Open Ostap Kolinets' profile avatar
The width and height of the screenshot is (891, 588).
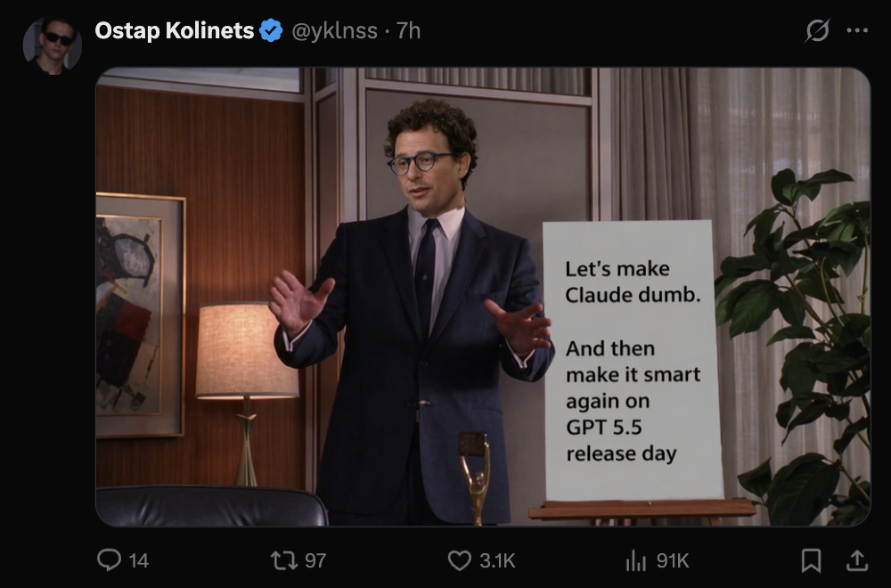(52, 44)
